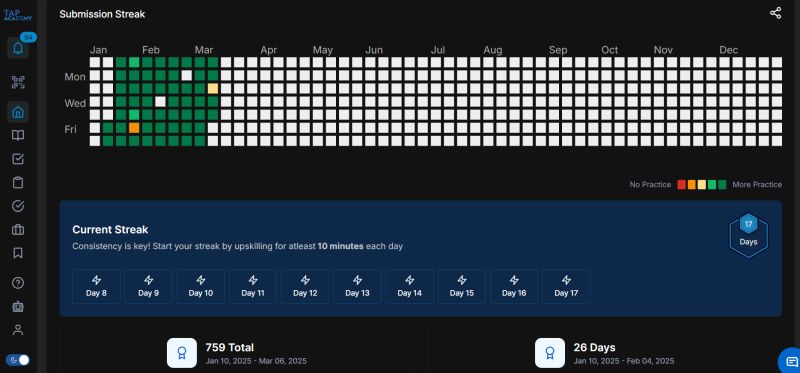Select the checkbox tasks sidebar icon
Image resolution: width=800 pixels, height=373 pixels.
pyautogui.click(x=18, y=159)
